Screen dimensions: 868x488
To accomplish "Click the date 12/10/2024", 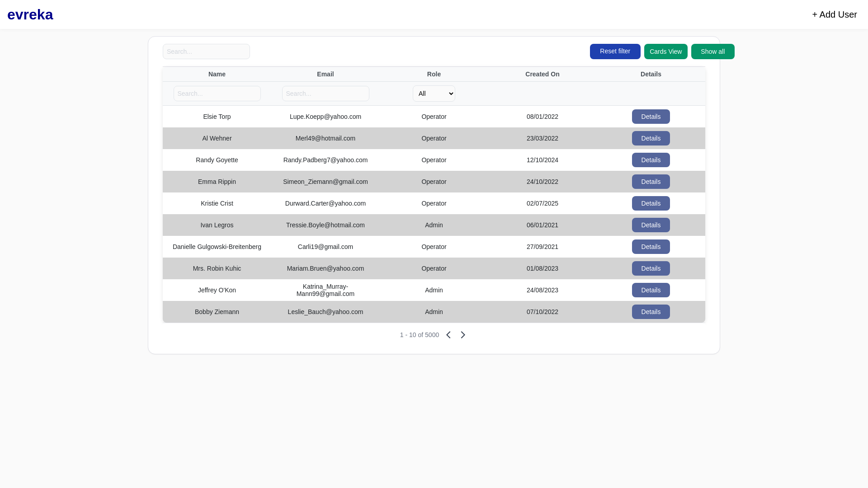I will click(x=542, y=160).
